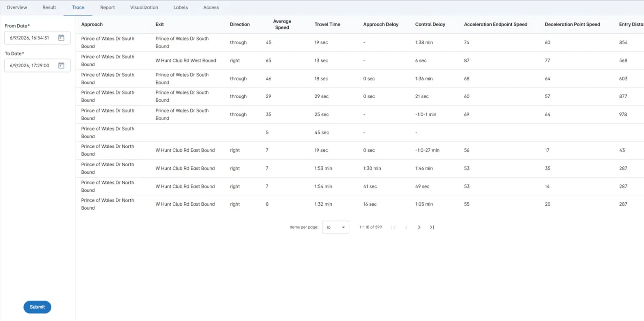644x321 pixels.
Task: Jump to last page arrow
Action: click(x=432, y=227)
